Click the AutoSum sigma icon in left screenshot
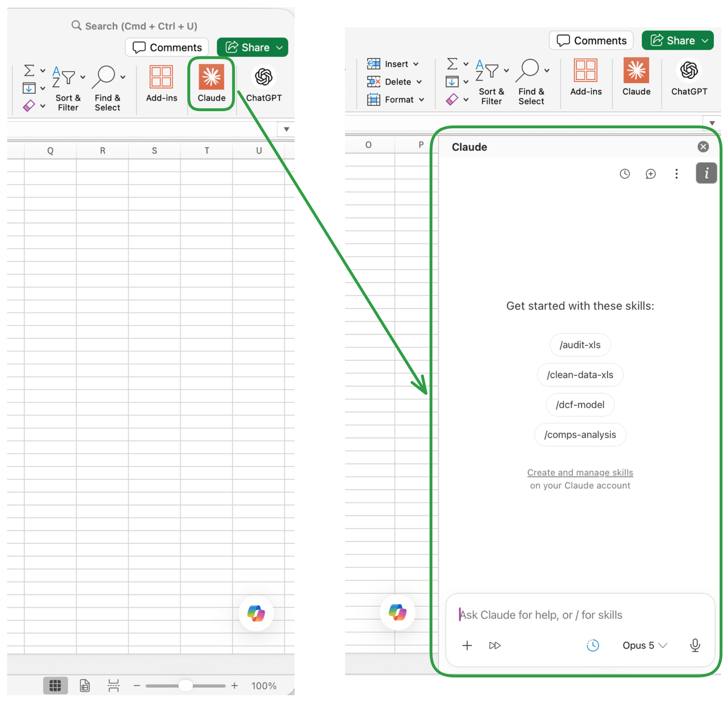This screenshot has width=728, height=702. click(29, 70)
